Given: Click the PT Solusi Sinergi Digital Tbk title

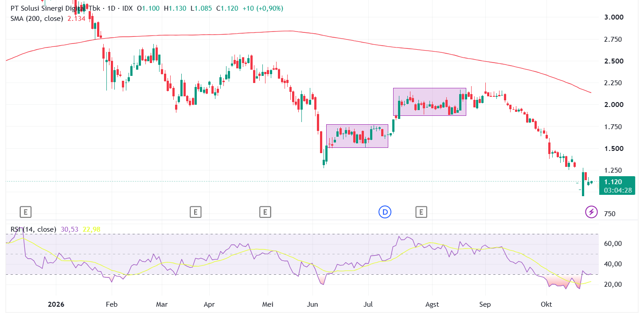Looking at the screenshot, I should (55, 8).
